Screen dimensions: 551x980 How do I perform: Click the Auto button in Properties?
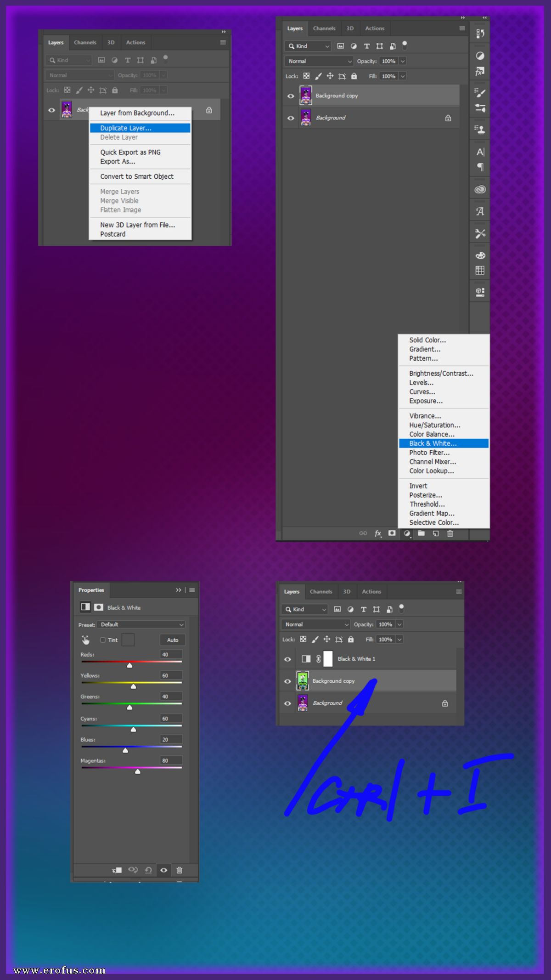click(173, 640)
